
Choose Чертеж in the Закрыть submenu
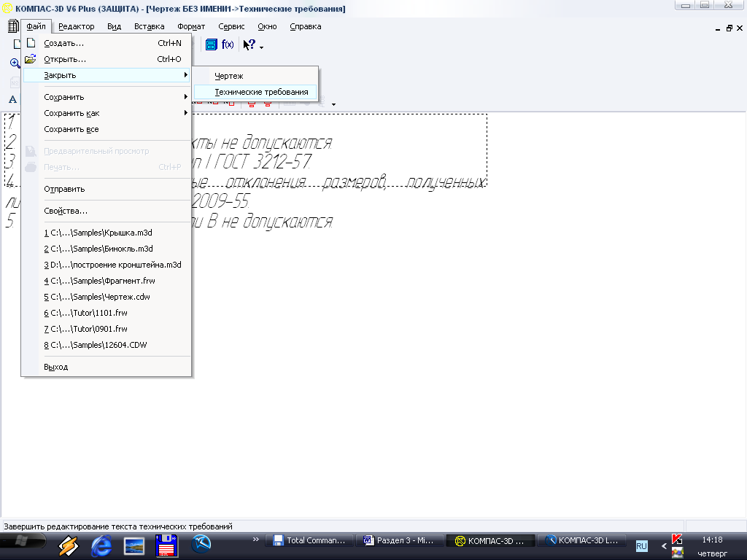click(x=256, y=76)
